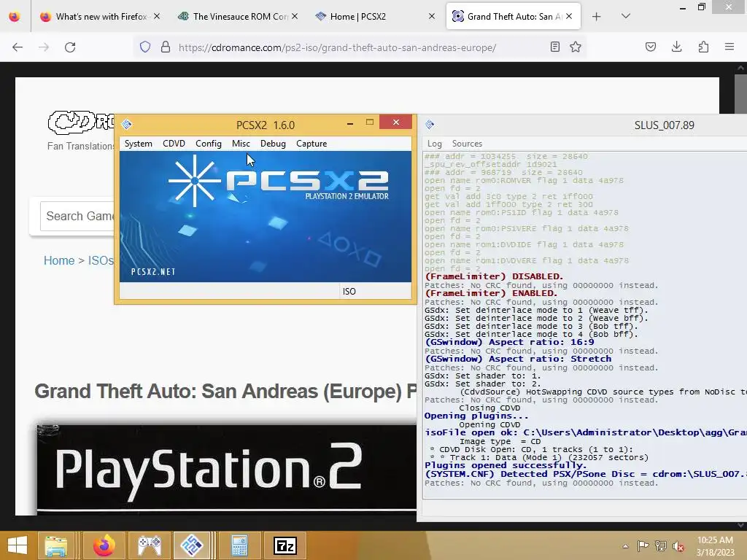Open the Sources menu in console window
Viewport: 747px width, 560px height.
[467, 144]
